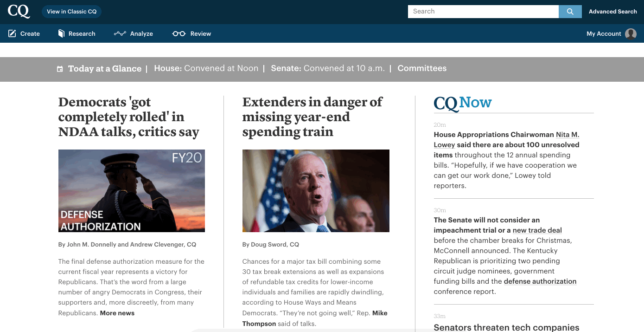Screen dimensions: 644x332
Task: Click the CQ logo in the header
Action: point(19,12)
